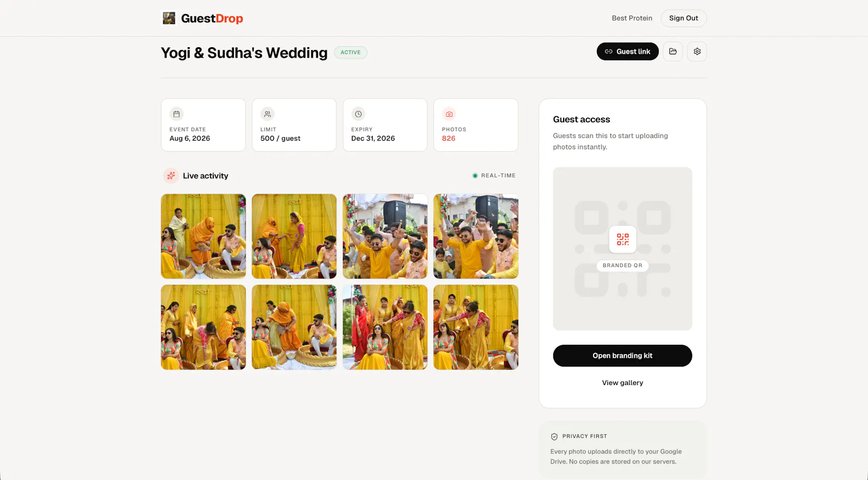Click the calendar icon in Event Date card
The height and width of the screenshot is (480, 868).
pos(176,114)
